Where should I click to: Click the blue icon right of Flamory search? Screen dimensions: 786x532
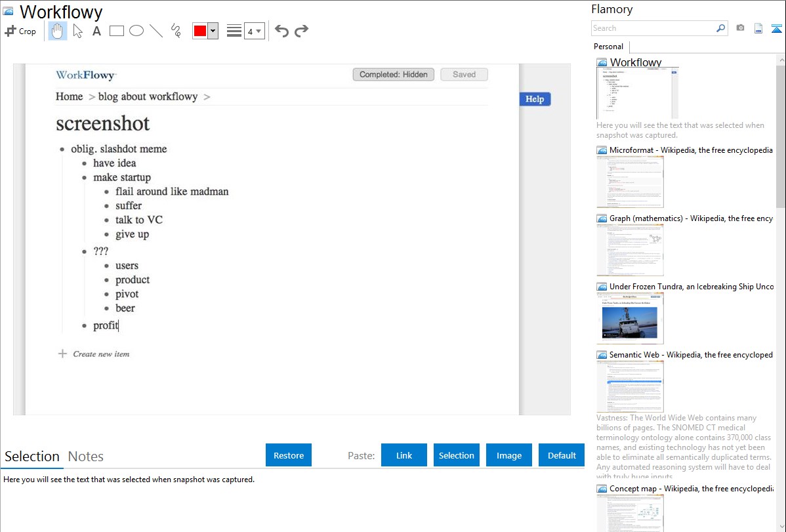tap(776, 28)
